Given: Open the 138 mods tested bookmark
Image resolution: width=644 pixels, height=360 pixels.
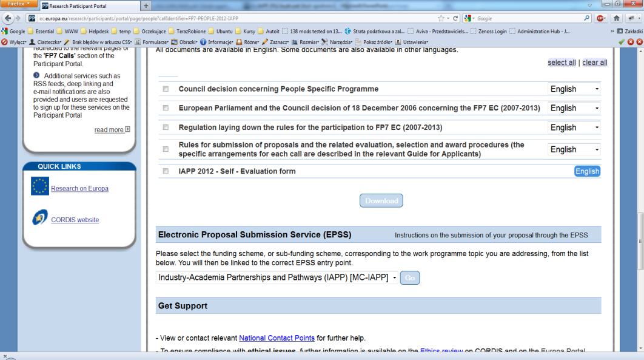Looking at the screenshot, I should [x=312, y=31].
